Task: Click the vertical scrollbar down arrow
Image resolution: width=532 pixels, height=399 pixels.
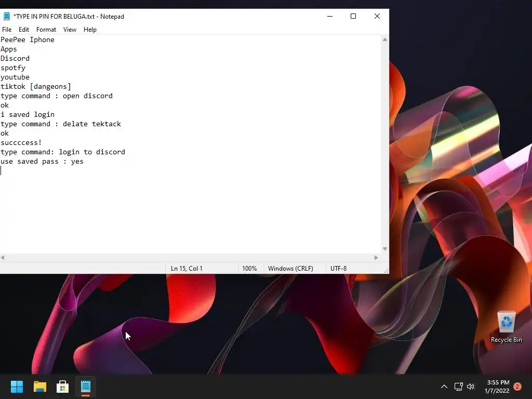Action: tap(385, 249)
